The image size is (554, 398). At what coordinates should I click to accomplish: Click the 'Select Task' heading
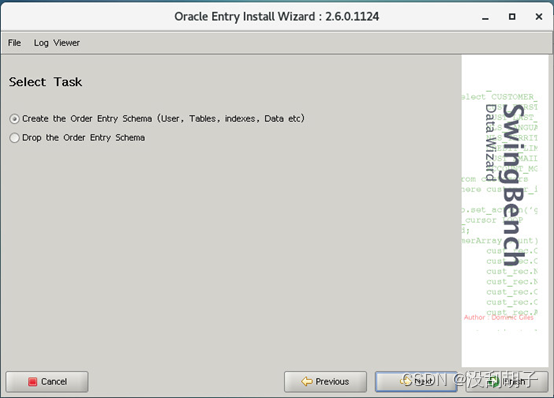[x=45, y=82]
